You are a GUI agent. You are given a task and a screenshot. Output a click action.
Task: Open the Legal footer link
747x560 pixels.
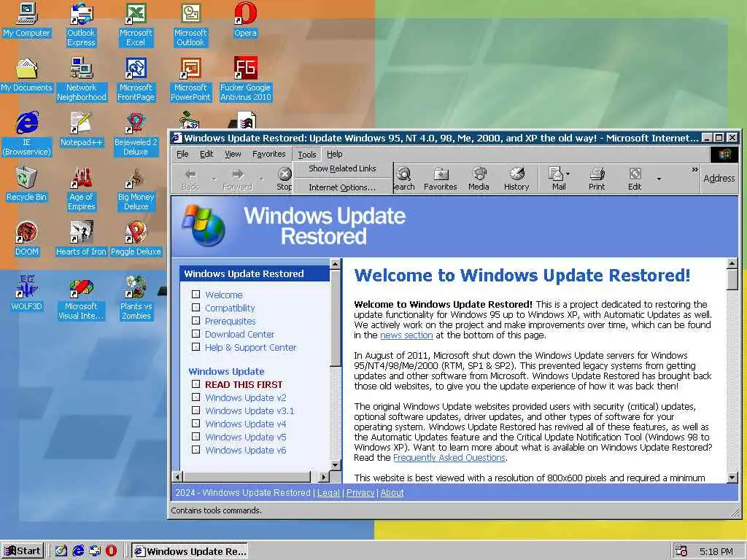(x=328, y=493)
